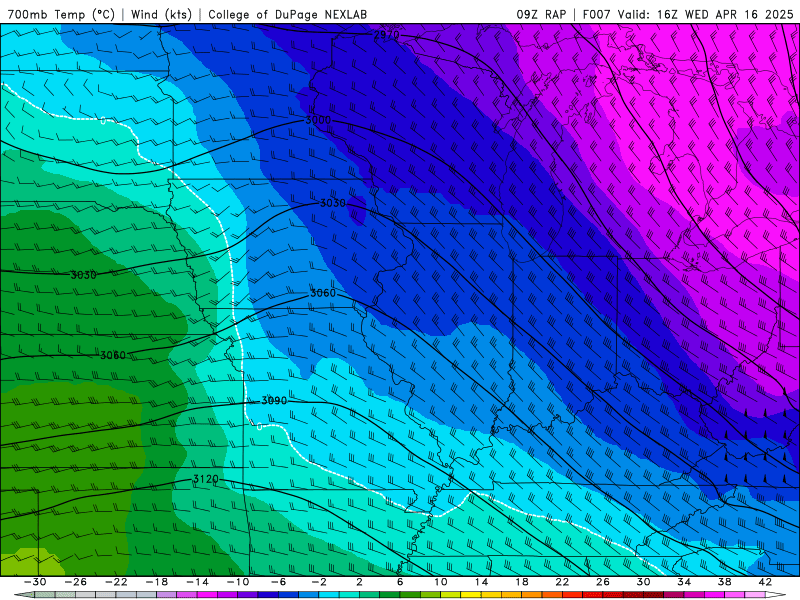The width and height of the screenshot is (800, 600).
Task: Click the -26 color scale tick label
Action: [x=76, y=582]
